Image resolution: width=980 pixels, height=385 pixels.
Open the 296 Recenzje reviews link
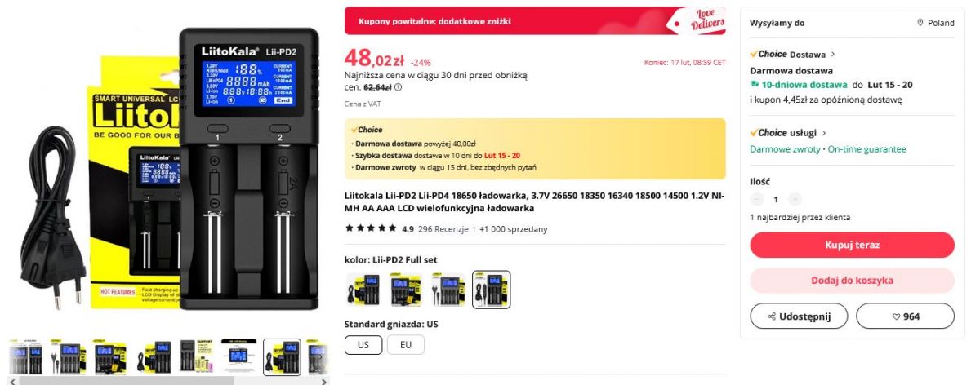pyautogui.click(x=443, y=229)
